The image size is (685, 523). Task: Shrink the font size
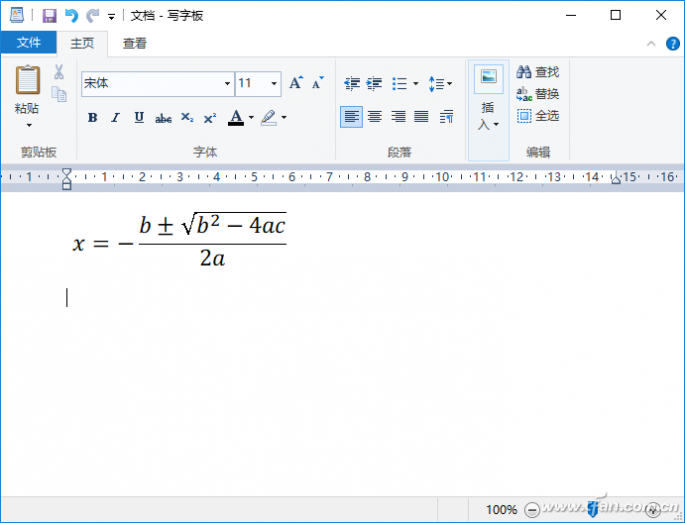tap(318, 82)
